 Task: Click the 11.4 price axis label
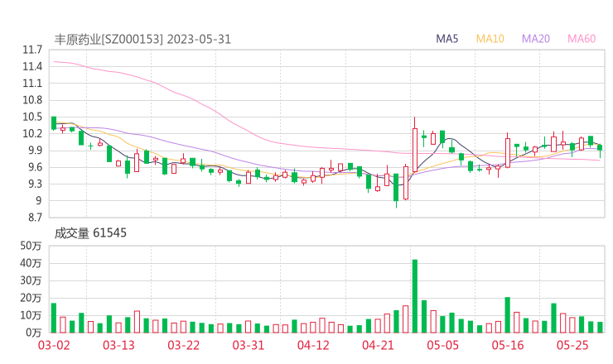pos(32,66)
